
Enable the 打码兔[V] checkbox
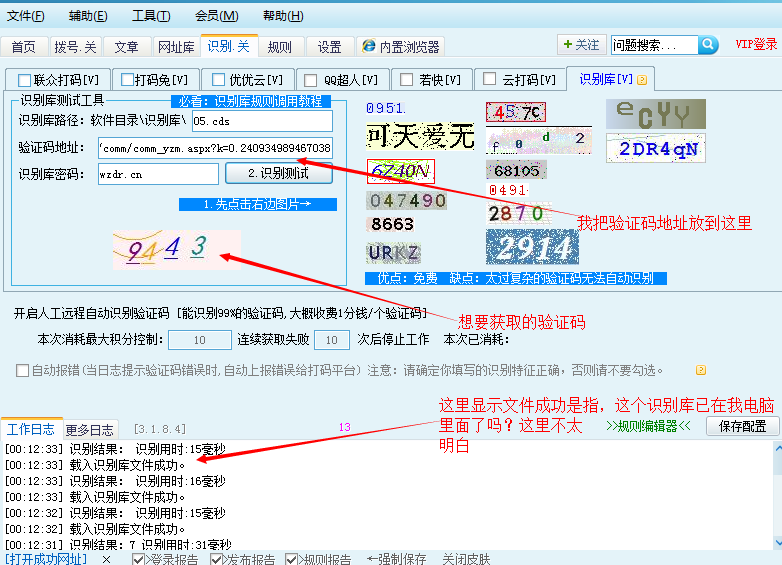tap(127, 79)
